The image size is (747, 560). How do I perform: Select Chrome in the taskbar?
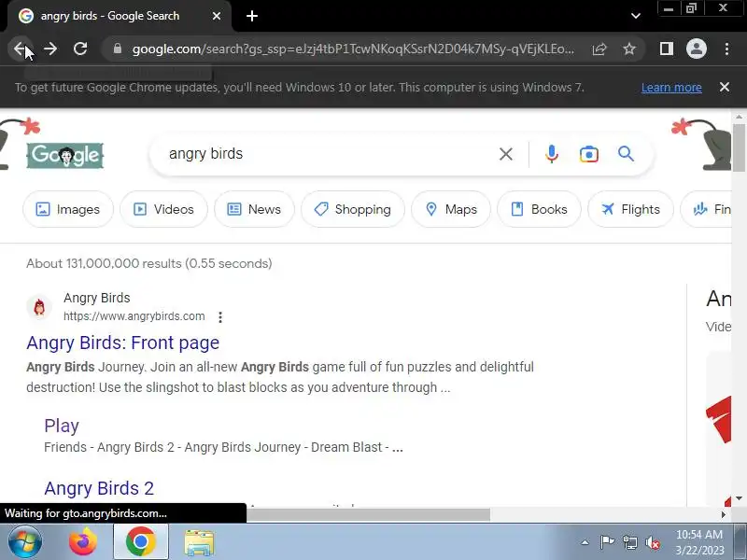pos(141,542)
